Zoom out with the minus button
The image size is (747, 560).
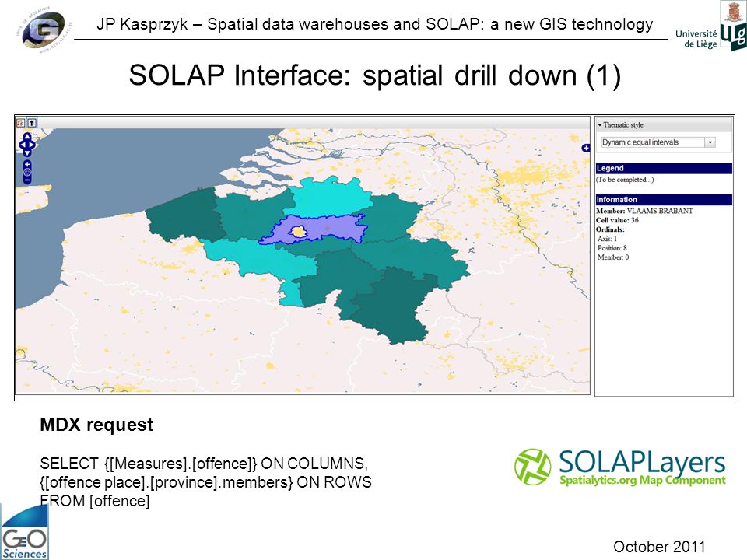(x=27, y=180)
